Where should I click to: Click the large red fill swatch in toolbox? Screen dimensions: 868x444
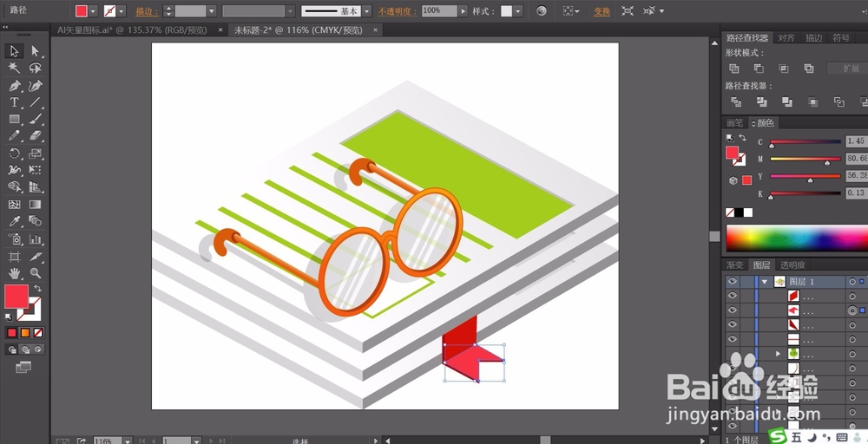pos(16,297)
